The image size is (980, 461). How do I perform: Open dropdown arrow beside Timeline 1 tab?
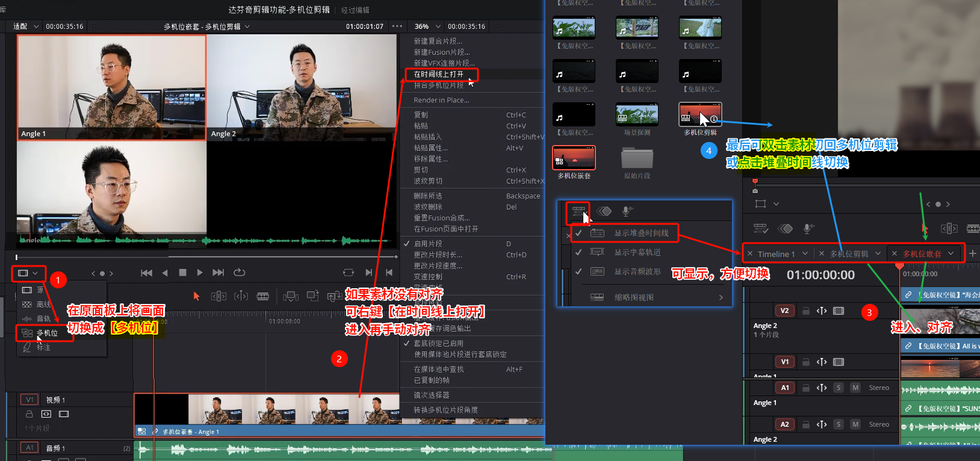(805, 253)
